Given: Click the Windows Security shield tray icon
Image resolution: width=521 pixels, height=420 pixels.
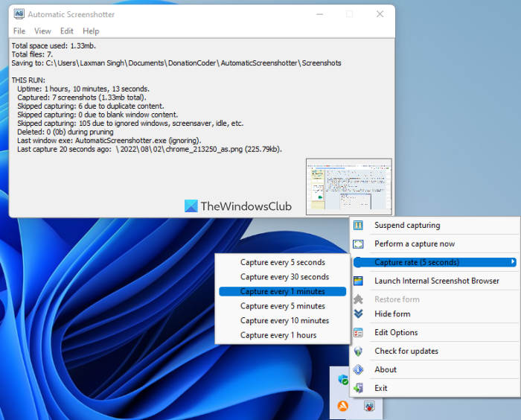Looking at the screenshot, I should point(343,380).
